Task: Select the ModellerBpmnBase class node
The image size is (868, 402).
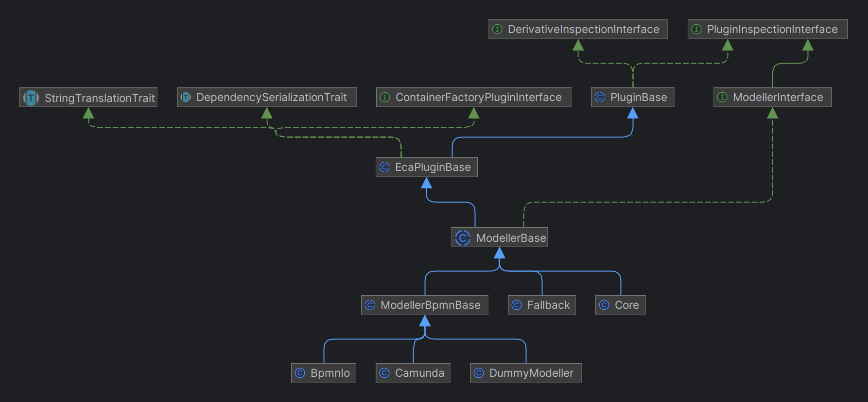Action: [x=430, y=305]
